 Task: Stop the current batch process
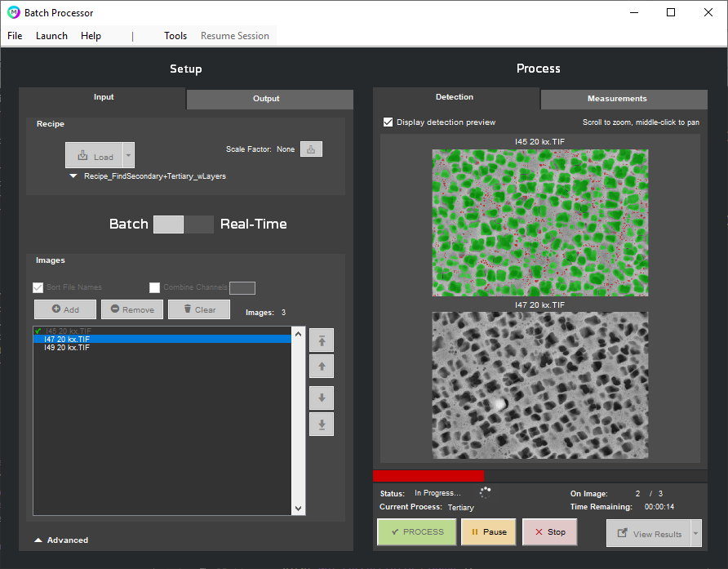point(549,531)
